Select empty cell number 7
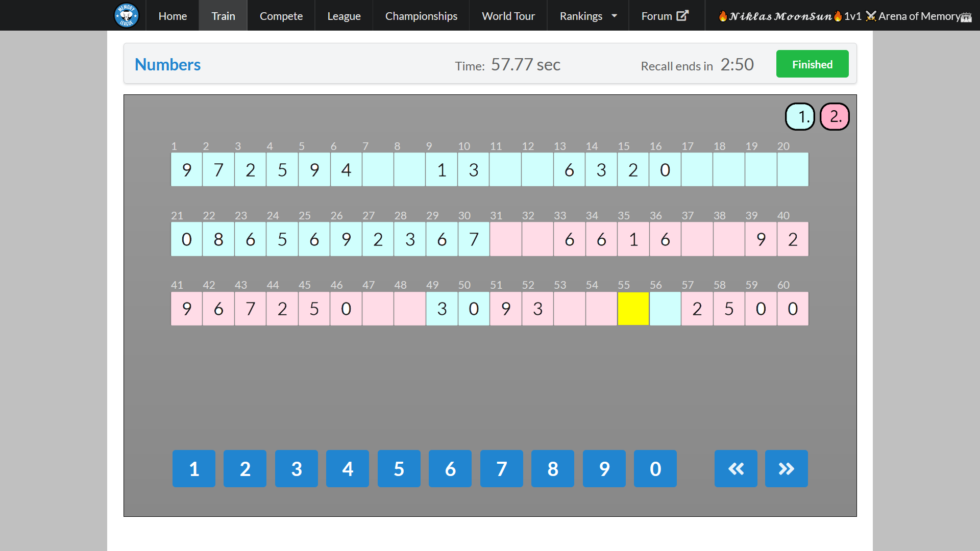980x551 pixels. point(378,170)
